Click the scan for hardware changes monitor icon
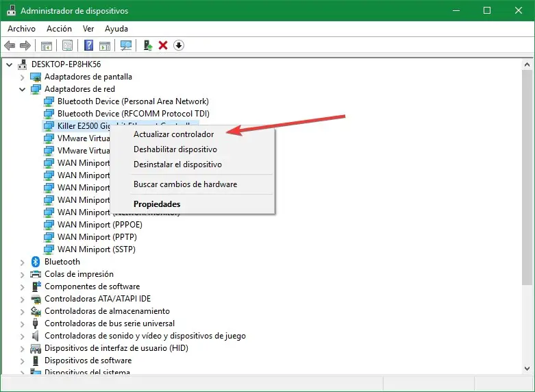The height and width of the screenshot is (392, 535). [126, 45]
